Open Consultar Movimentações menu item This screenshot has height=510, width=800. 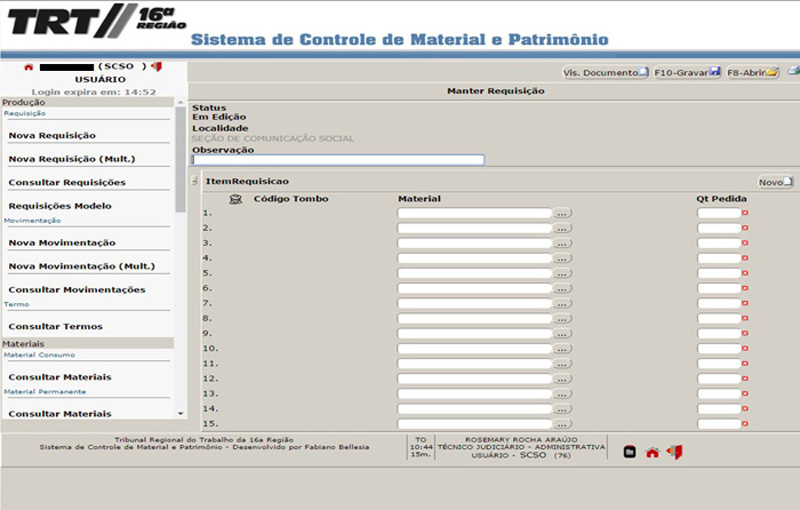[x=77, y=290]
